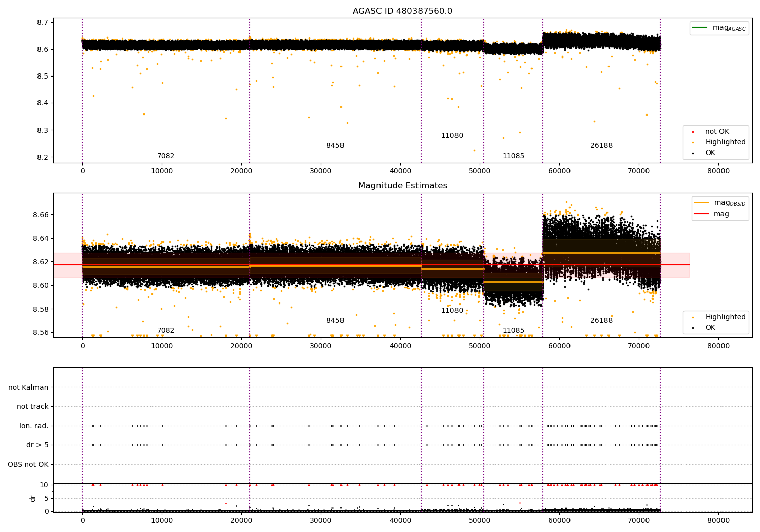This screenshot has height=532, width=760.
Task: Click 'Highlighted' legend entry in Magnitude Estimates plot
Action: coord(719,317)
